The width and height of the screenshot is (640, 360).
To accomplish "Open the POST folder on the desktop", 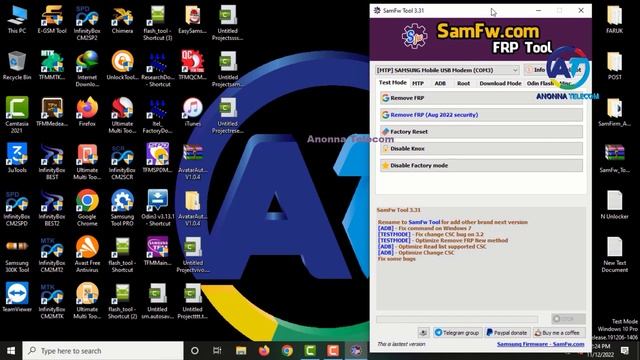I will (614, 66).
